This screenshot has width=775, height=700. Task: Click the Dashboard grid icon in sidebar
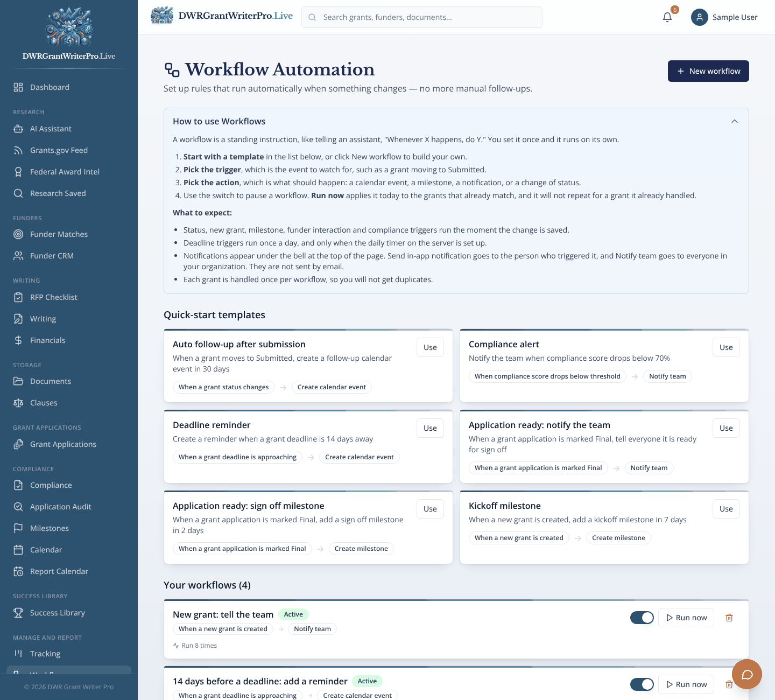click(18, 87)
